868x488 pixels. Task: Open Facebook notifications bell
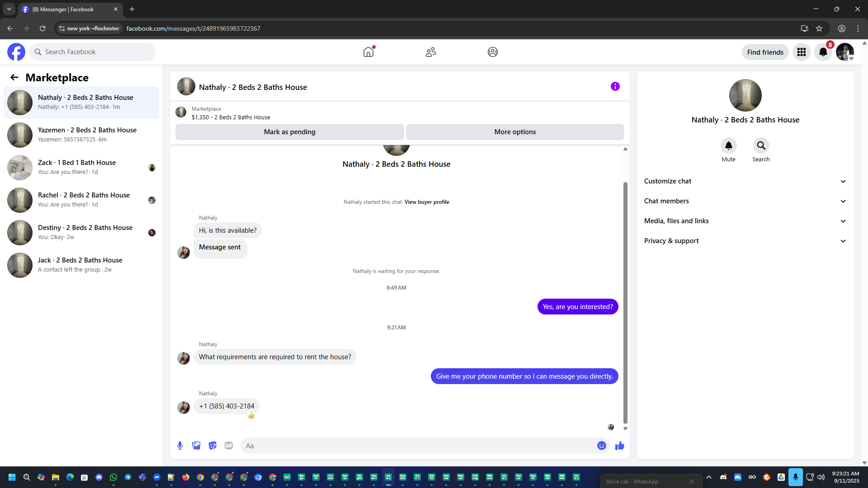[x=823, y=52]
